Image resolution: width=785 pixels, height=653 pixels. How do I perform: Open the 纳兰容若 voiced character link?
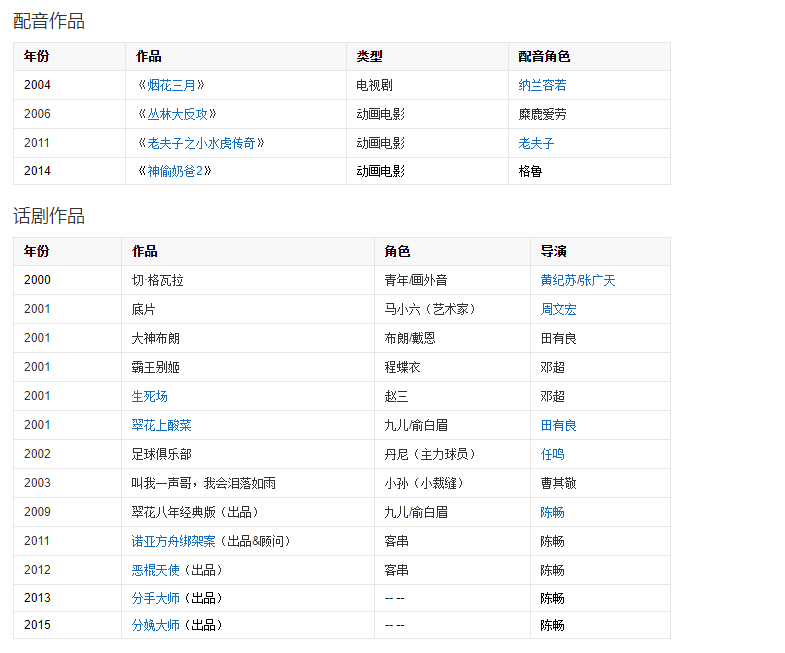point(542,85)
